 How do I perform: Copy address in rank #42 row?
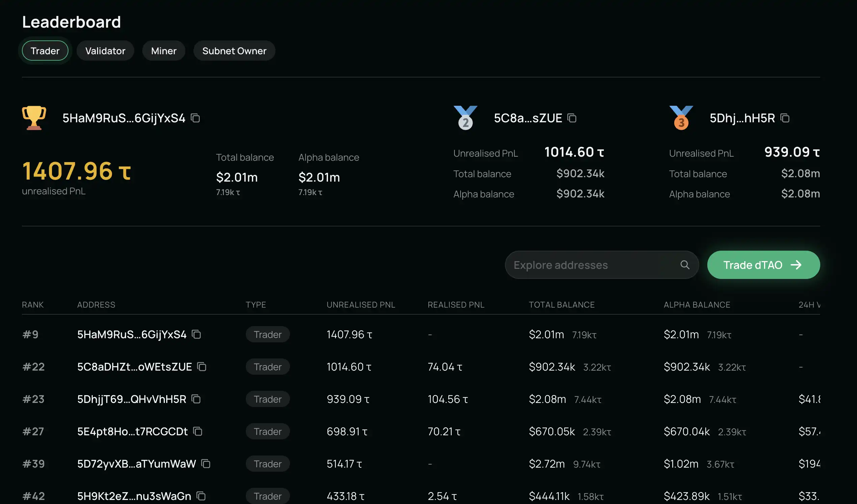[x=201, y=496]
